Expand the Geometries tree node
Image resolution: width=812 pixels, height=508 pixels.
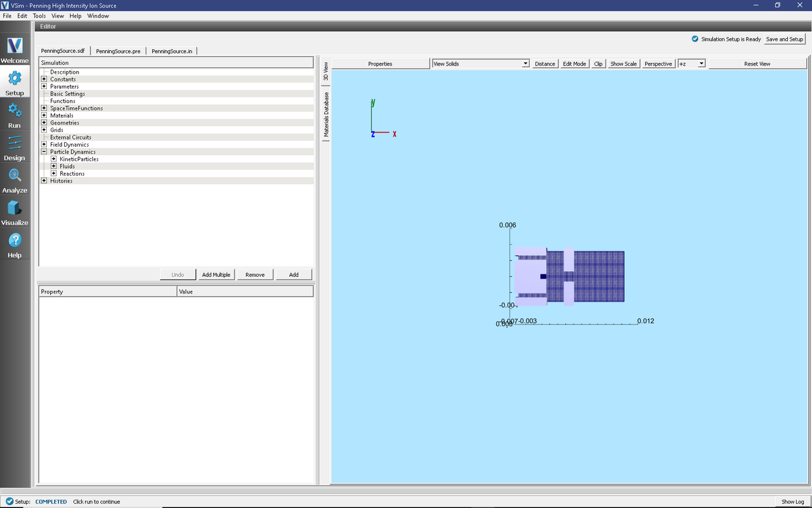click(44, 123)
